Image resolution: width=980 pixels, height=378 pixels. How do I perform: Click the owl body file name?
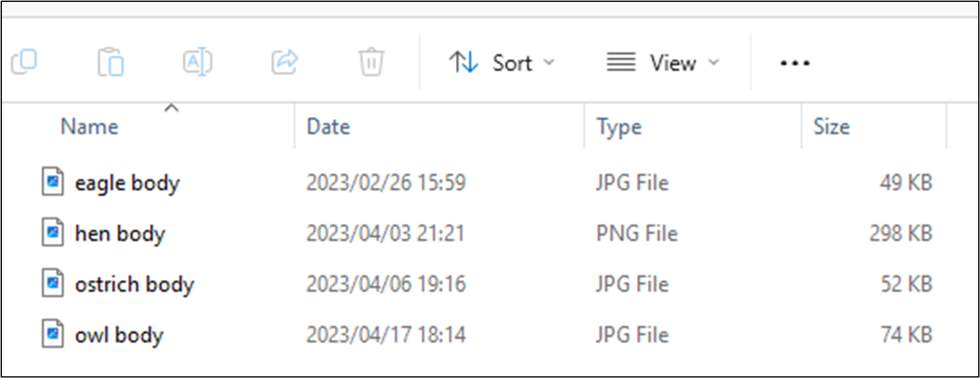click(119, 335)
